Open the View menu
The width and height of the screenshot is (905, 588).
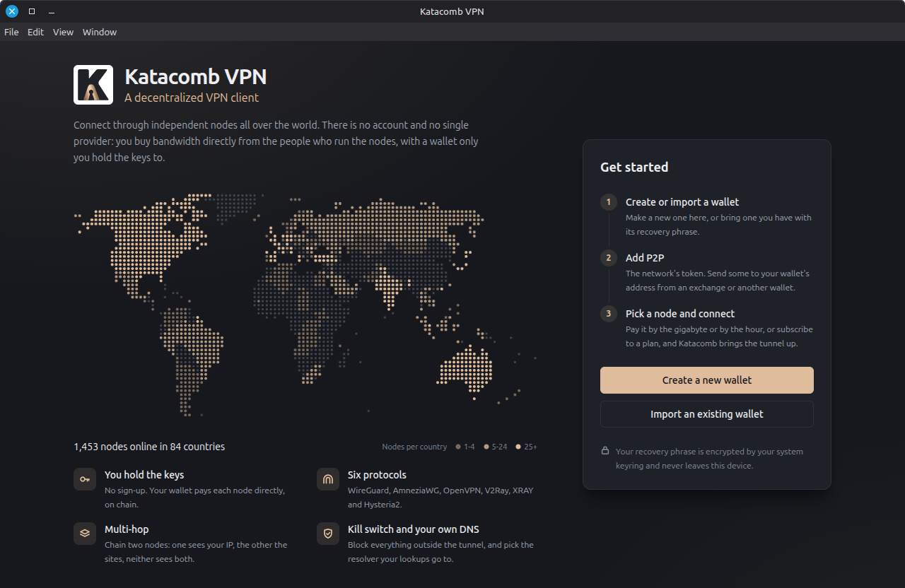click(x=63, y=32)
